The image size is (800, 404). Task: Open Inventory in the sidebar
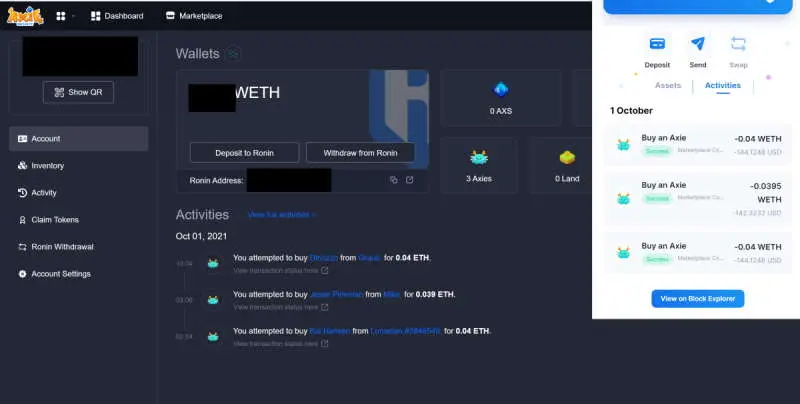tap(79, 166)
